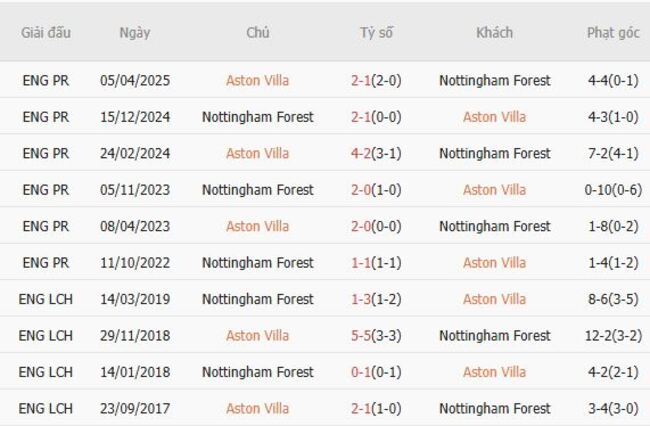Viewport: 650px width, 426px height.
Task: Open the 5-5 score from 29/11/2018
Action: tap(362, 336)
